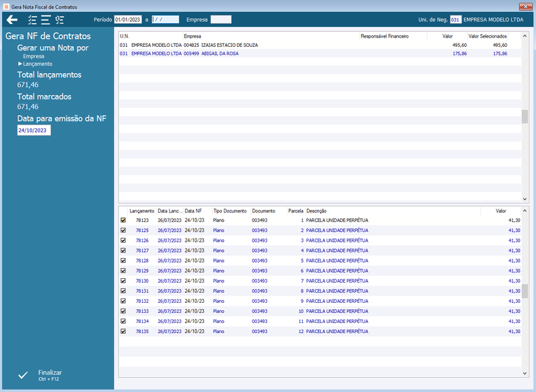Uncheck the box for lançamento 78133
Image resolution: width=536 pixels, height=392 pixels.
click(x=123, y=311)
